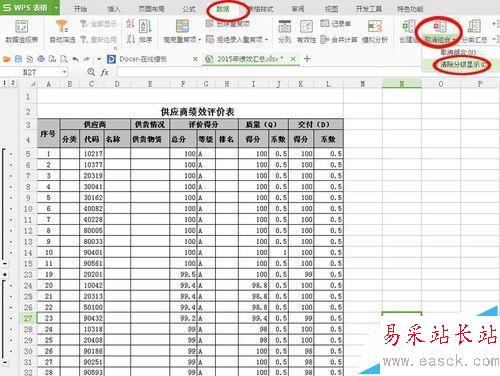The height and width of the screenshot is (376, 500).
Task: Click the 供货物资 header cell
Action: click(150, 139)
